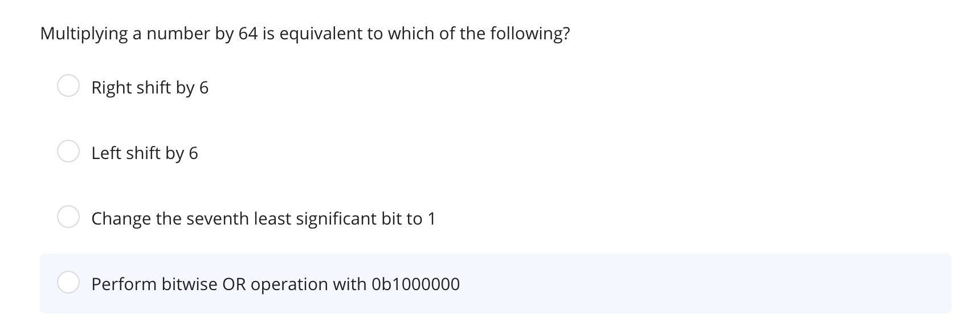The image size is (980, 334).
Task: Click the bitwise OR answer text
Action: click(x=276, y=283)
